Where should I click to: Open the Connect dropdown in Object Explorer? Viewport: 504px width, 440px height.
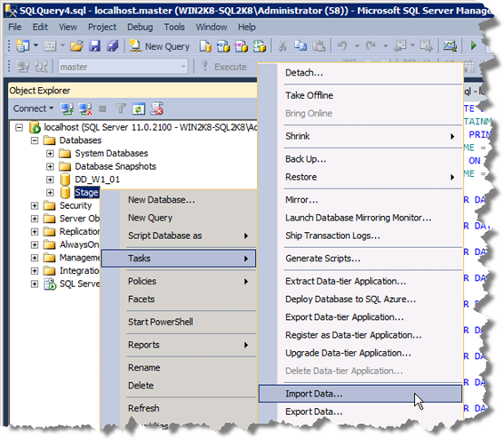33,108
